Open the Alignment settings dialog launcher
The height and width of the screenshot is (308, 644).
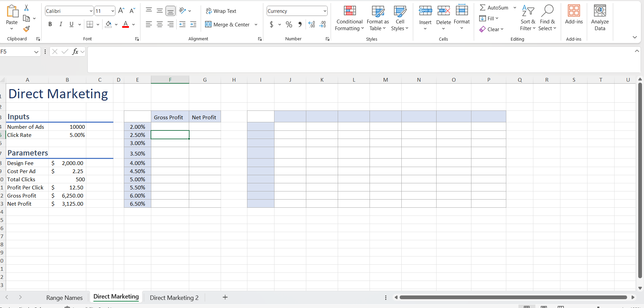tap(260, 39)
